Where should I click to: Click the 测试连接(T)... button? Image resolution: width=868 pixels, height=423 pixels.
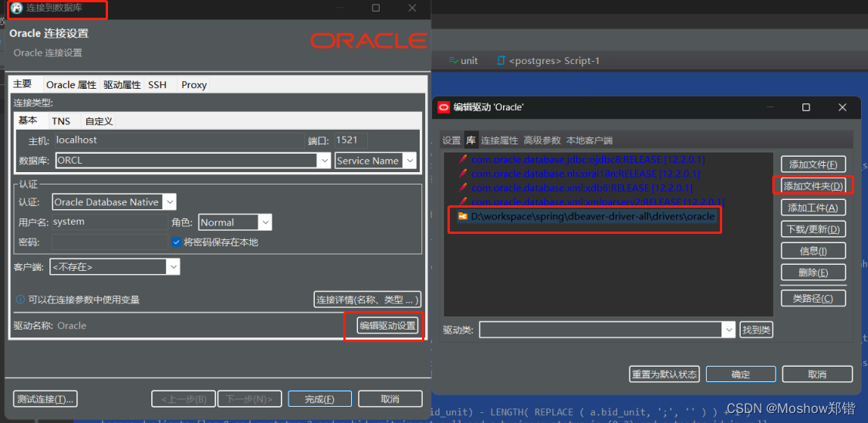coord(46,398)
